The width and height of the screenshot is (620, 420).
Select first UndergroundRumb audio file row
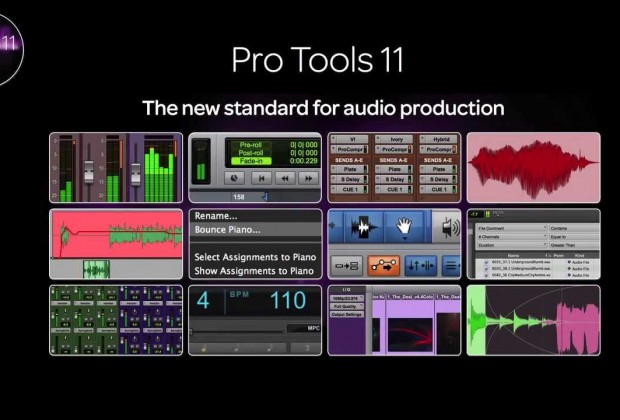point(537,262)
